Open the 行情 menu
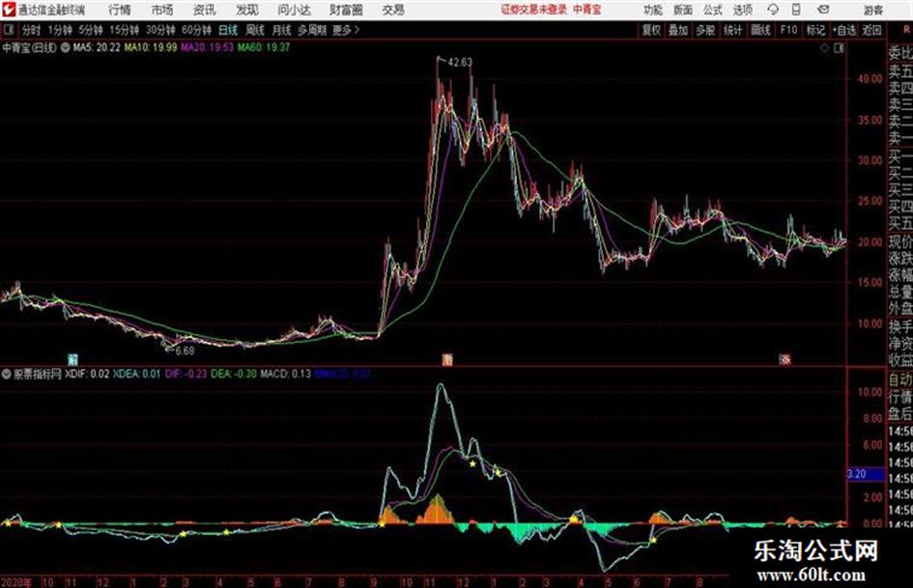This screenshot has height=588, width=913. pyautogui.click(x=120, y=10)
